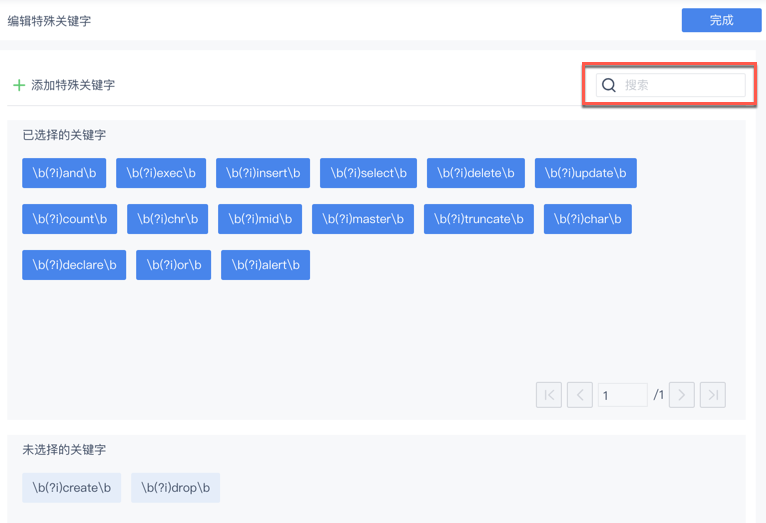Remove the \b(?i)insert\b keyword tag
The image size is (766, 523).
point(263,173)
